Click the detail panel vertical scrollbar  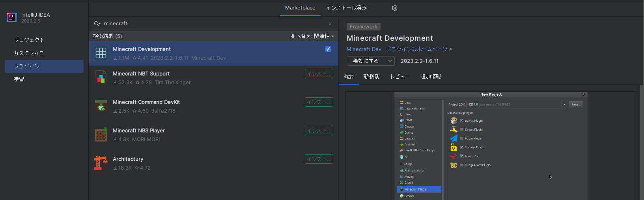coord(642,142)
